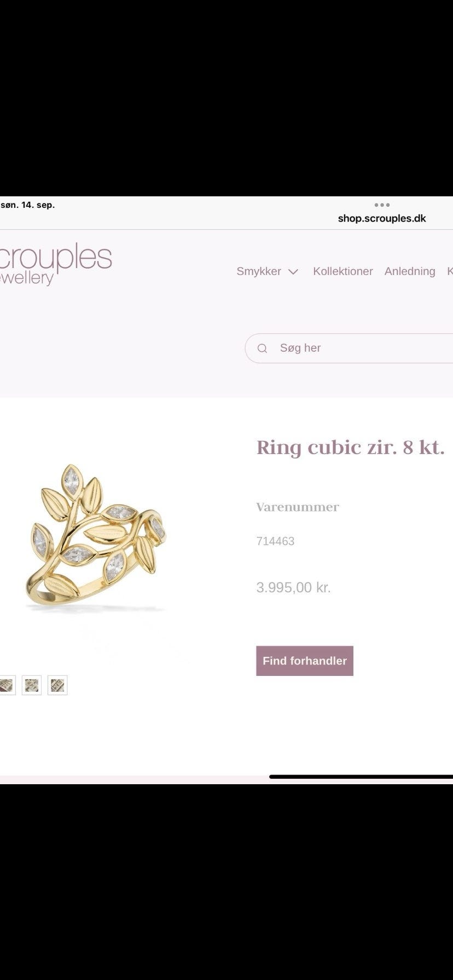Click the search magnifier icon
Image resolution: width=453 pixels, height=980 pixels.
262,348
